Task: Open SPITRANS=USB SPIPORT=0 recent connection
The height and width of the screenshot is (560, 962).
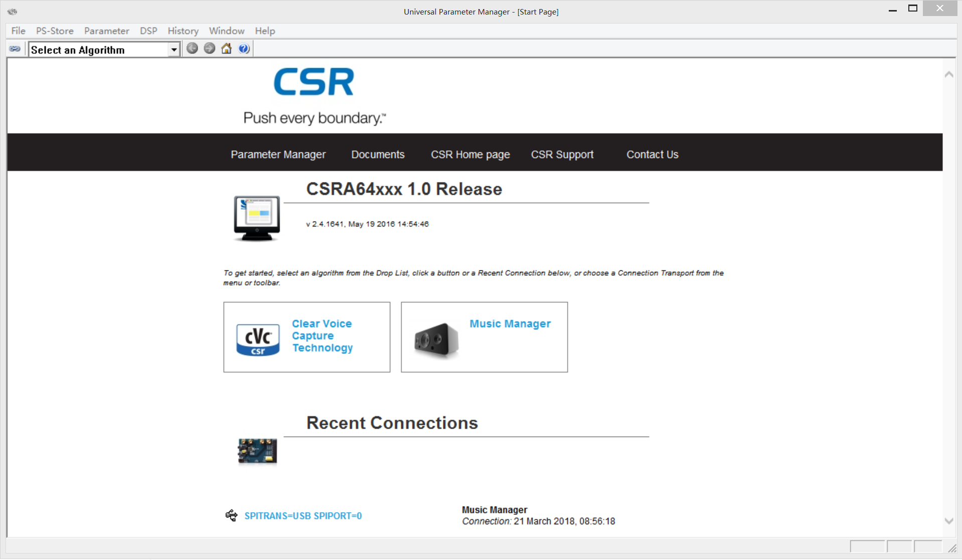Action: point(303,516)
